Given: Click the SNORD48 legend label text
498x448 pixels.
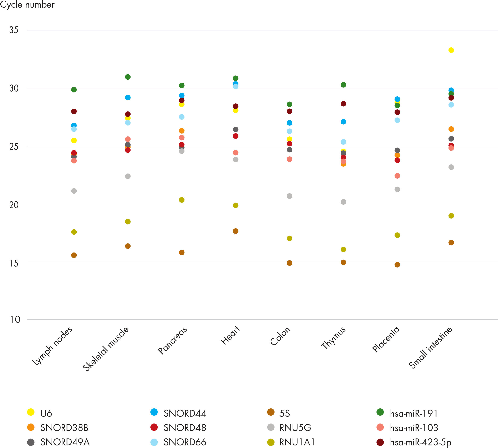Looking at the screenshot, I should point(185,428).
